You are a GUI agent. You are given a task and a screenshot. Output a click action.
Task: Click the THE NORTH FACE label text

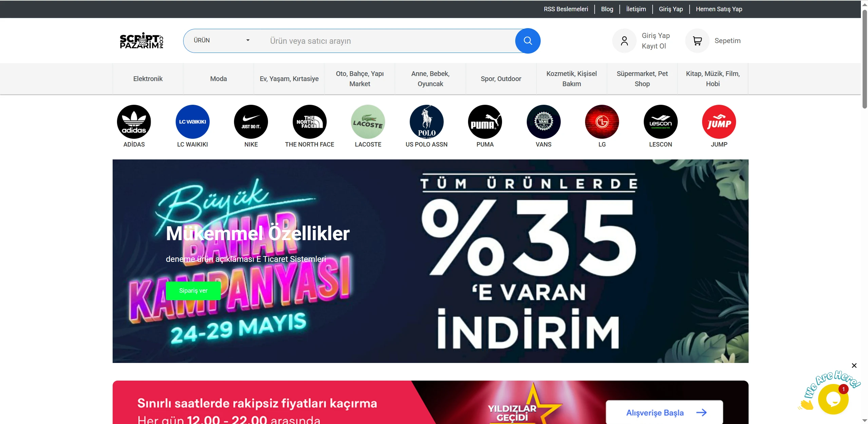tap(310, 144)
